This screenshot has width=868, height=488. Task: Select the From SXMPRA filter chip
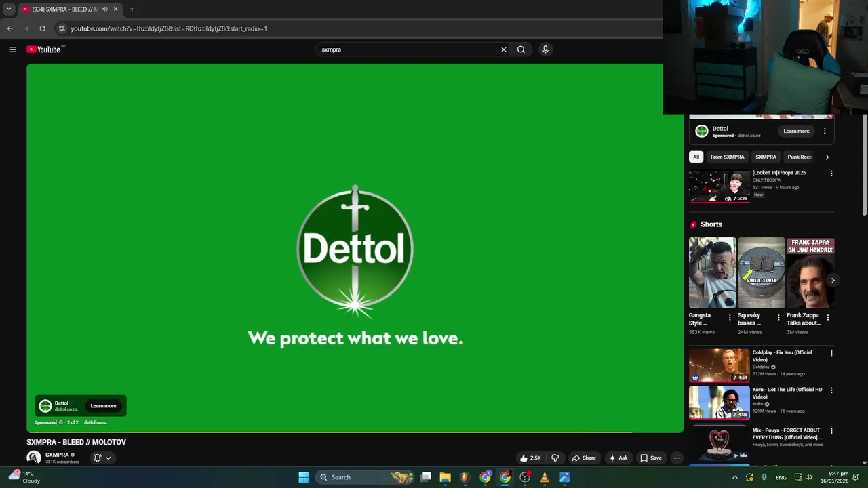tap(727, 157)
